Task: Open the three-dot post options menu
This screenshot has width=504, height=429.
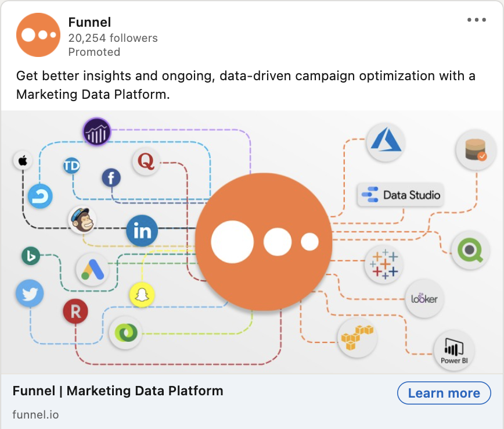Action: pyautogui.click(x=476, y=20)
